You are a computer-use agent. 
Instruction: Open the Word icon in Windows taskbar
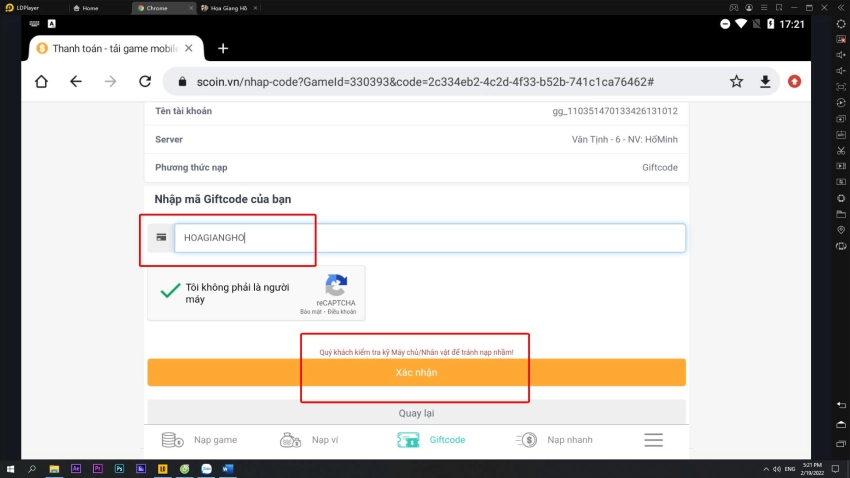[x=228, y=468]
